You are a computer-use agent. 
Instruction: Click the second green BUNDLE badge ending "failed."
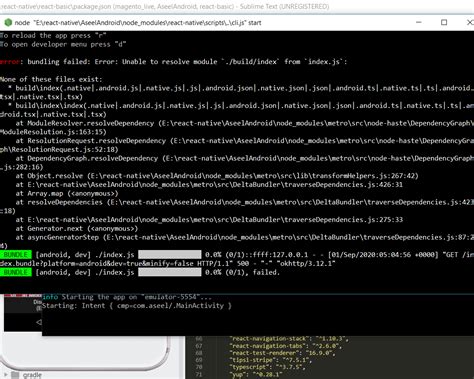coord(16,272)
